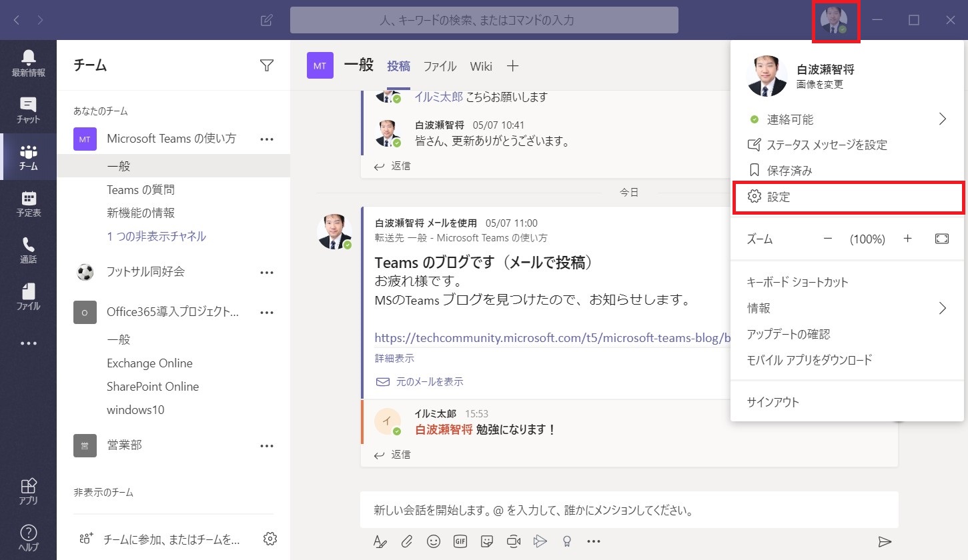Click 詳細表示 to expand message
The height and width of the screenshot is (560, 968).
point(394,358)
